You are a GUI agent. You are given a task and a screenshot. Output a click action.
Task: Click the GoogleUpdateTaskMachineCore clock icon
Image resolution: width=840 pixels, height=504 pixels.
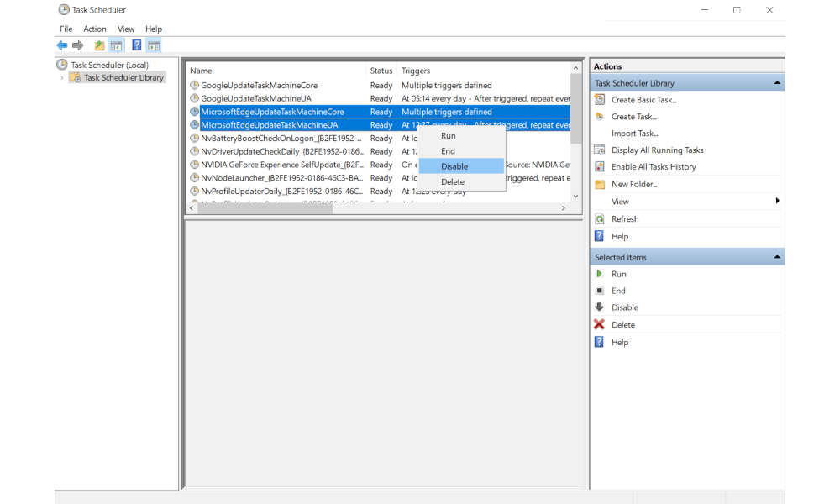click(195, 85)
